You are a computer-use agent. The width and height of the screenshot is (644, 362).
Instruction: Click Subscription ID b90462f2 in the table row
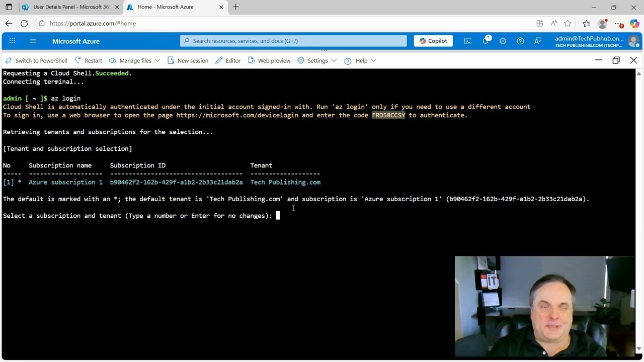pyautogui.click(x=176, y=182)
